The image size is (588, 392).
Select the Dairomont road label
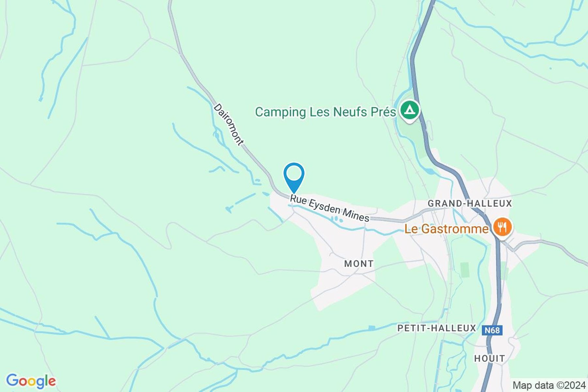coord(228,124)
